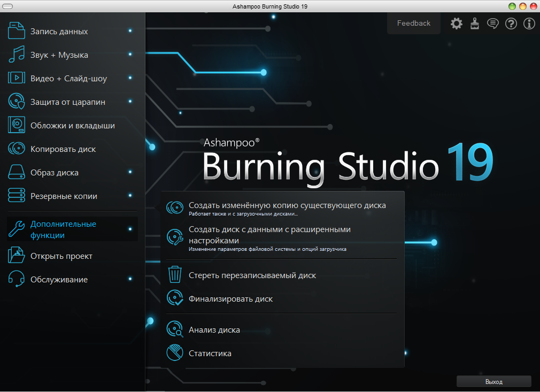
Task: Select the music note icon for Звук + Музыка
Action: point(17,55)
